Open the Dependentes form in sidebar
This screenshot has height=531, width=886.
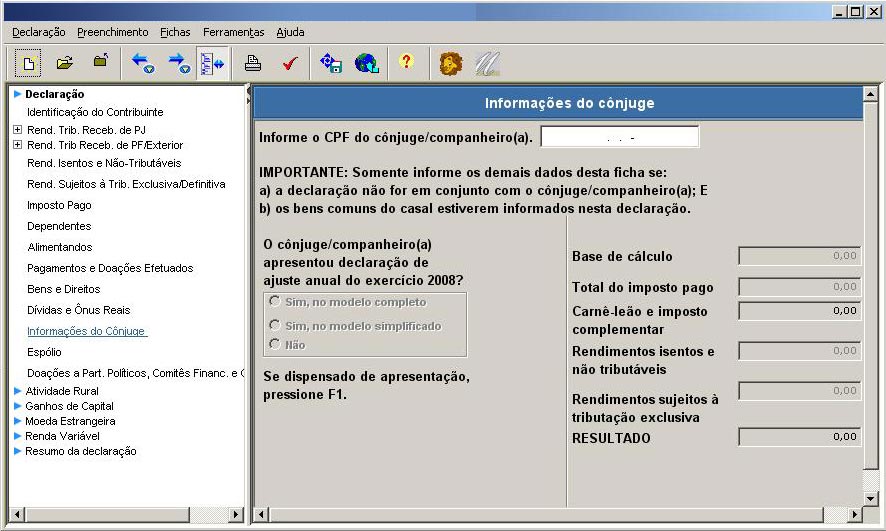pyautogui.click(x=59, y=226)
